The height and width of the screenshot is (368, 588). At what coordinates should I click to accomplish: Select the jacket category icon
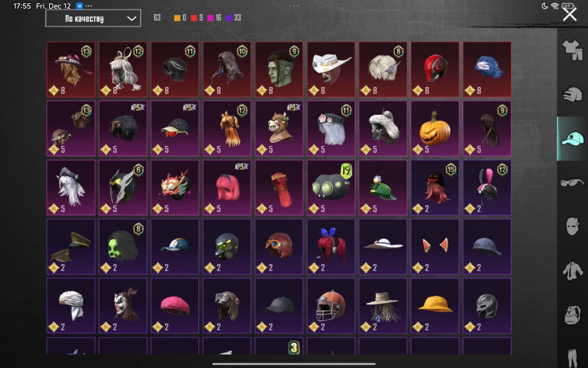click(572, 270)
